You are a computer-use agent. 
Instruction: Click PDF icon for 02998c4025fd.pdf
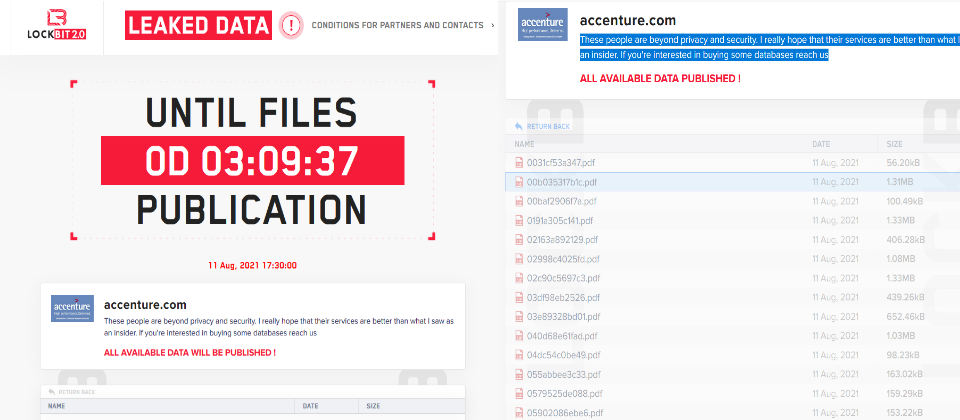pyautogui.click(x=519, y=258)
